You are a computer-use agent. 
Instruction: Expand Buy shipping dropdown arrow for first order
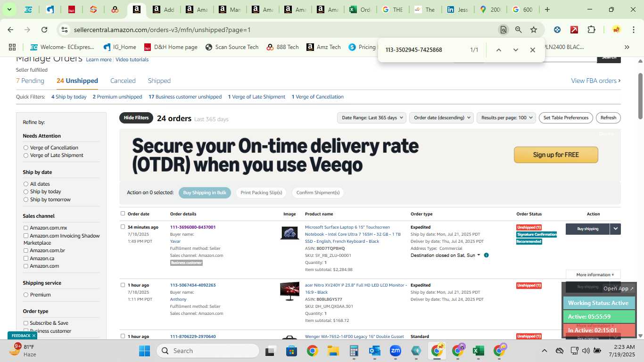click(x=615, y=229)
